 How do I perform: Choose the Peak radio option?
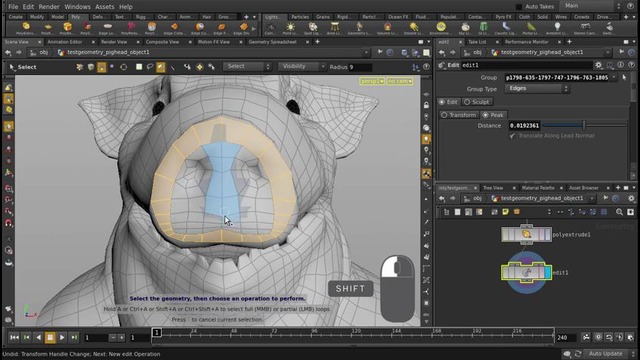click(493, 115)
